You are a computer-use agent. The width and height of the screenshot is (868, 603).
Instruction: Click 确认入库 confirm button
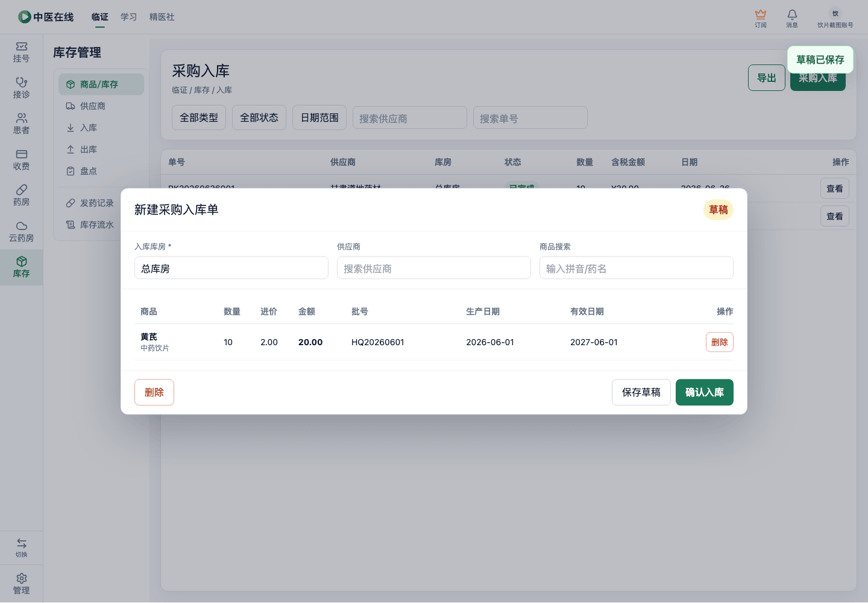(x=705, y=392)
